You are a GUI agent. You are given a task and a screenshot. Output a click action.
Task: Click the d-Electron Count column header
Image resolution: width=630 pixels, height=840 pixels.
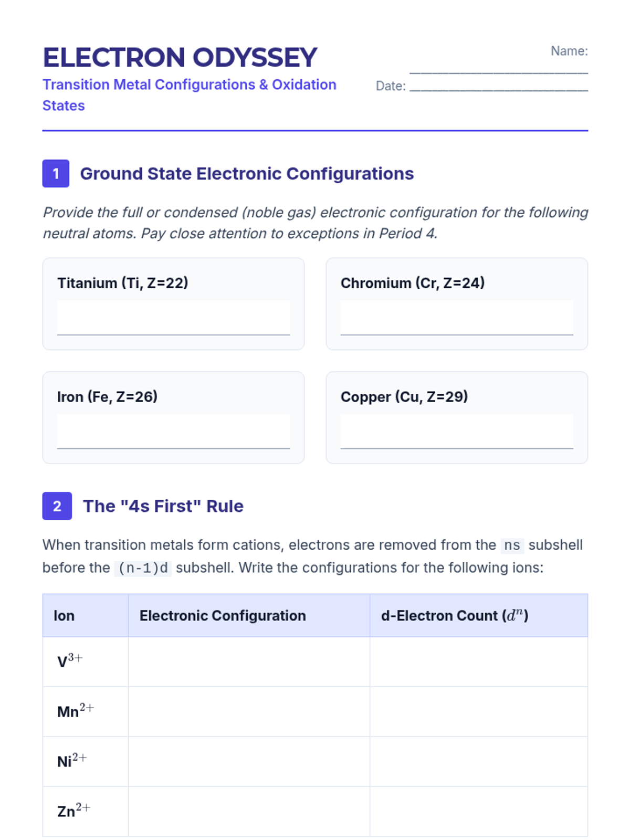(455, 615)
